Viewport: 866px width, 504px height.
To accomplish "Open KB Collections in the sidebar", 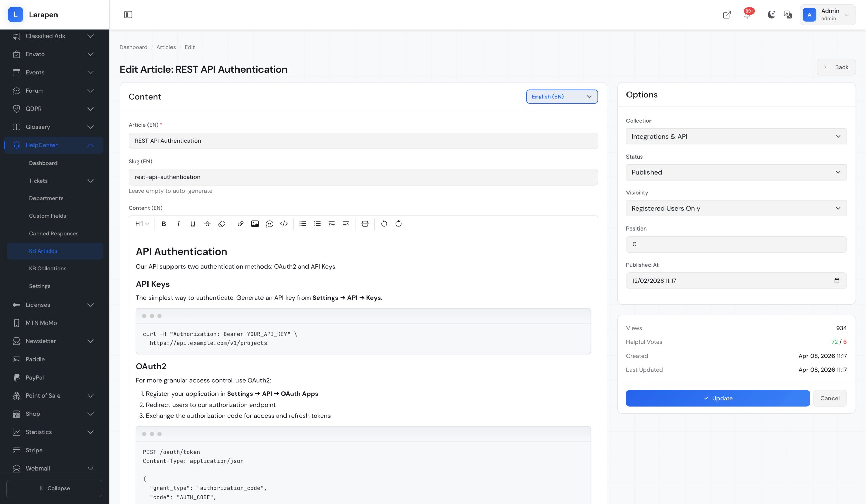I will [48, 268].
